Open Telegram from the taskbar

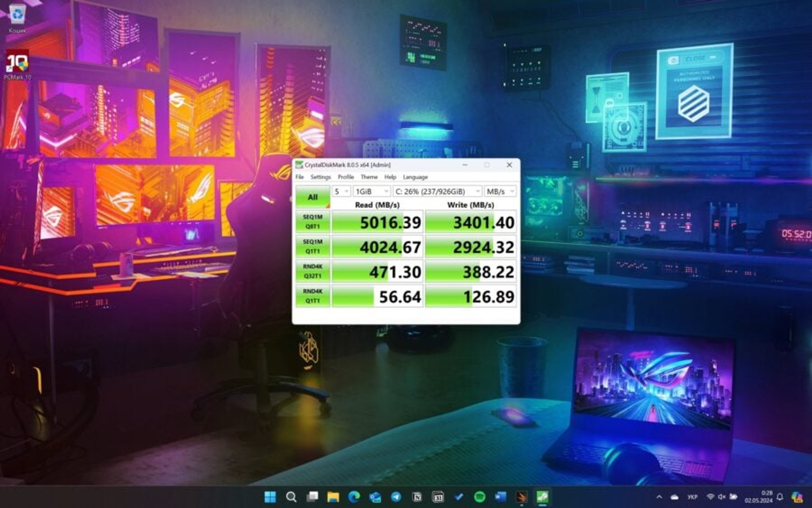click(x=396, y=497)
